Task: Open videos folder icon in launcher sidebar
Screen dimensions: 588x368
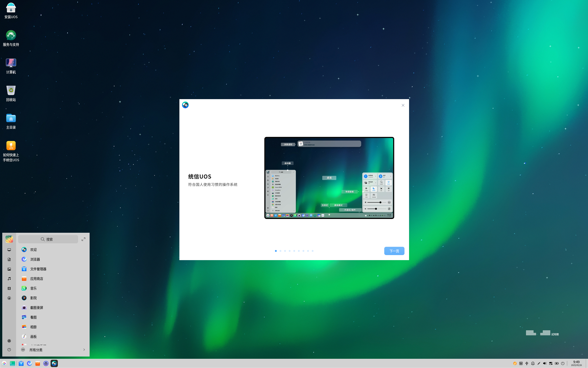Action: [x=9, y=288]
